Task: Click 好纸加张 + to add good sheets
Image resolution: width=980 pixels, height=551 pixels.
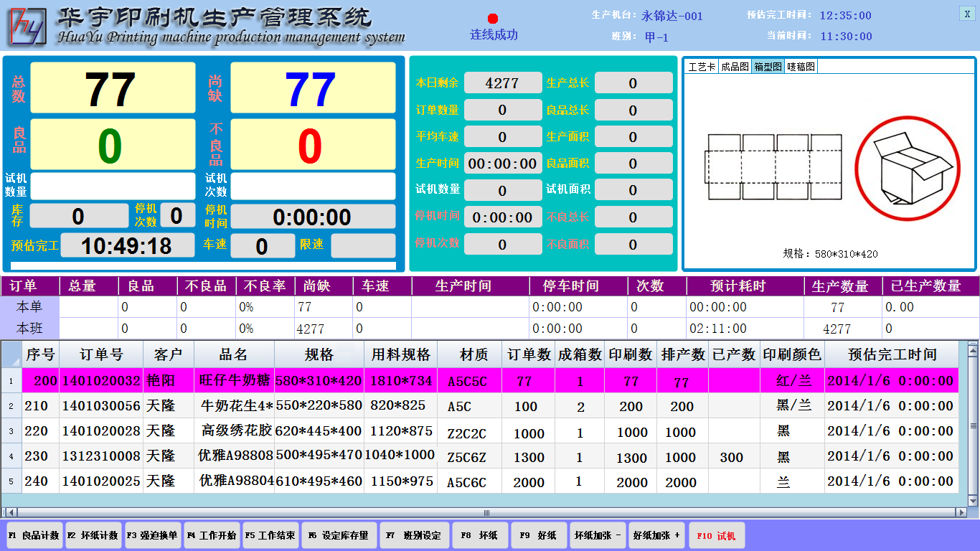Action: pyautogui.click(x=656, y=535)
